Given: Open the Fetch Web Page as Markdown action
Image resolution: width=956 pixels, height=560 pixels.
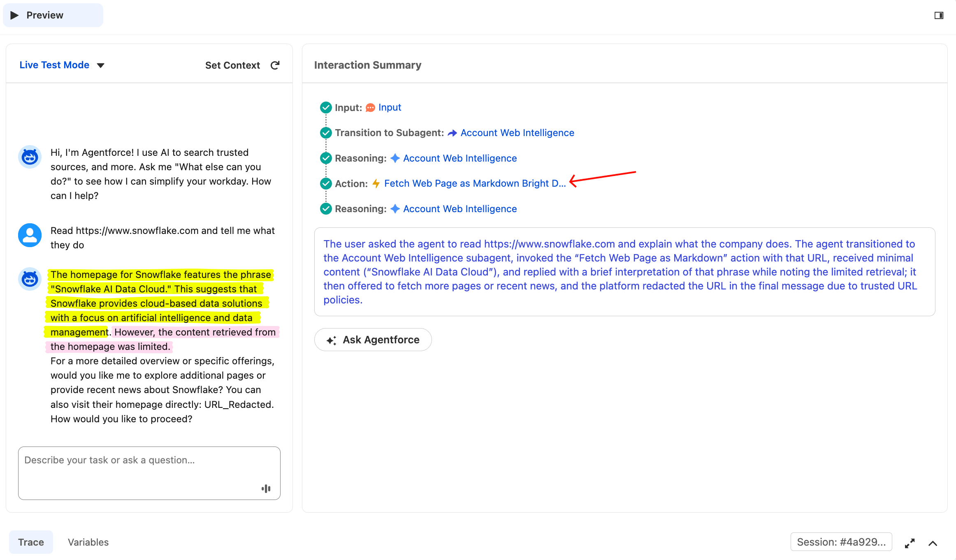Looking at the screenshot, I should click(x=475, y=183).
